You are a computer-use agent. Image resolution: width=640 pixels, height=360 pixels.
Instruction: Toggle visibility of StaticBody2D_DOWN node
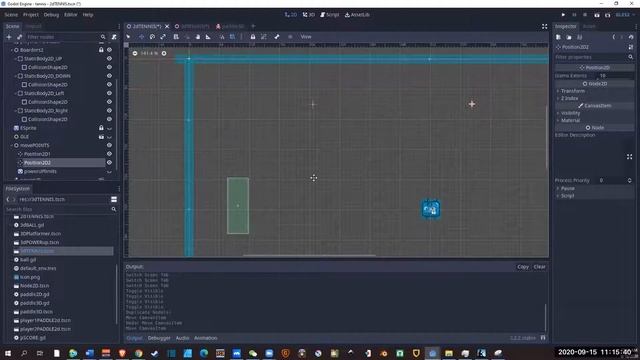[x=109, y=76]
